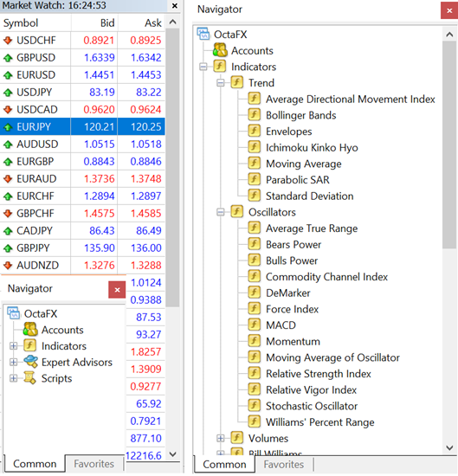Image resolution: width=458 pixels, height=476 pixels.
Task: Click the MACD indicator icon
Action: coord(255,325)
